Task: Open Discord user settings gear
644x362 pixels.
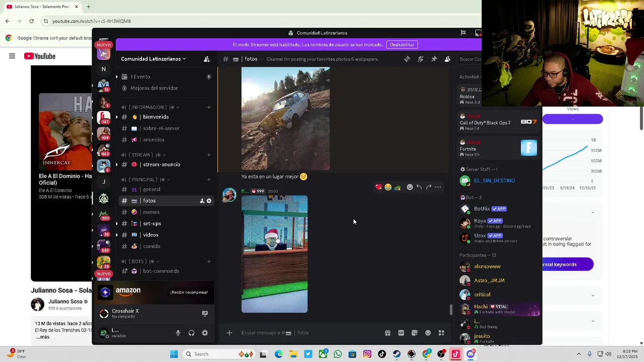Action: tap(205, 333)
